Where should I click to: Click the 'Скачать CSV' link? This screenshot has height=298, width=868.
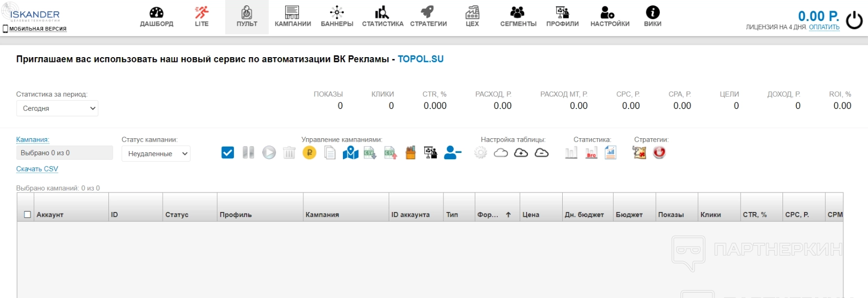tap(37, 169)
